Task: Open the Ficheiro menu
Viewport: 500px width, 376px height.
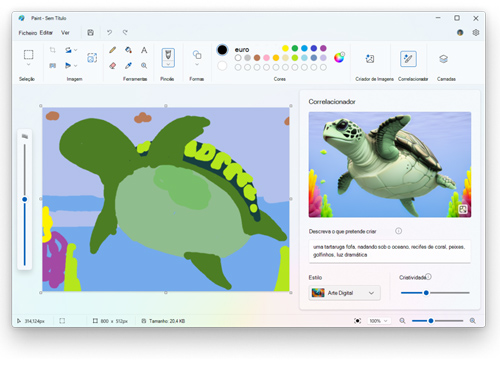Action: pyautogui.click(x=28, y=33)
